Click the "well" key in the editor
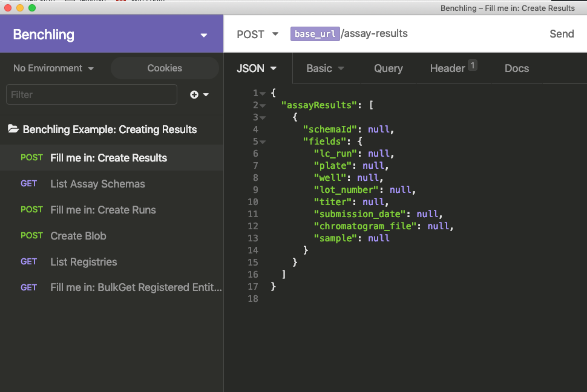Image resolution: width=587 pixels, height=392 pixels. click(330, 177)
